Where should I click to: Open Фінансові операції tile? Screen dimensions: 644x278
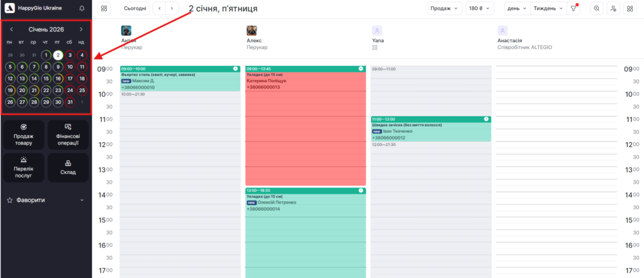(67, 135)
